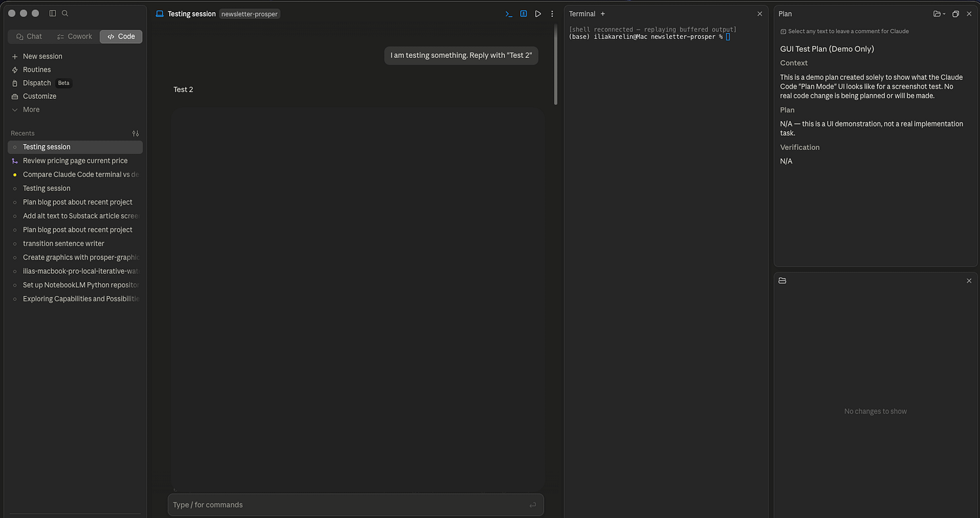980x518 pixels.
Task: Click the terminal prompt line
Action: coord(650,36)
